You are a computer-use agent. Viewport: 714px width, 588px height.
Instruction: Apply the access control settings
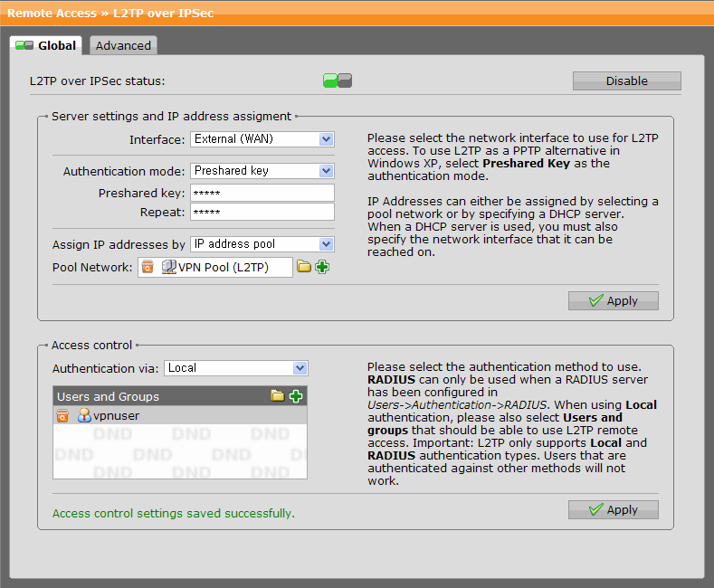[x=613, y=510]
